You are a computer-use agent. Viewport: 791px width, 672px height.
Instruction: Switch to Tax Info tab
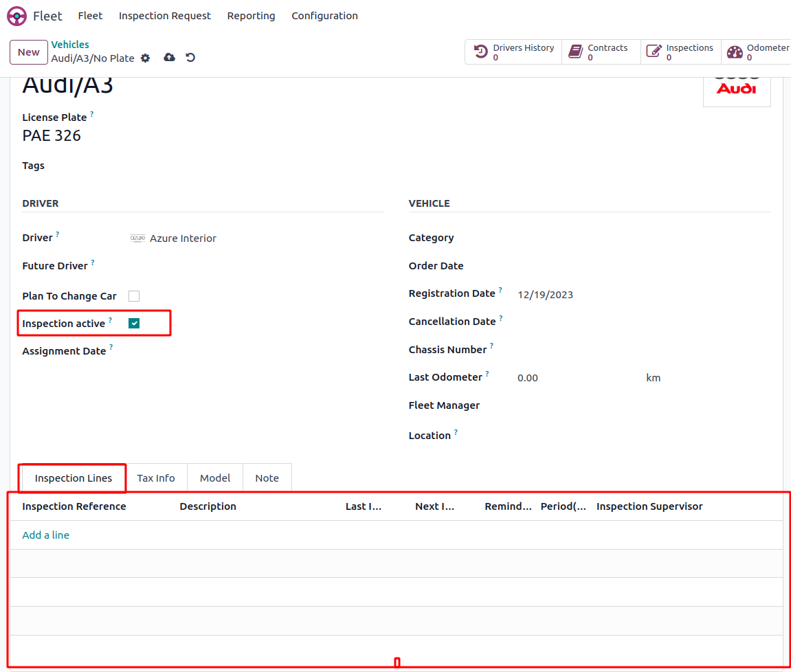pyautogui.click(x=156, y=478)
